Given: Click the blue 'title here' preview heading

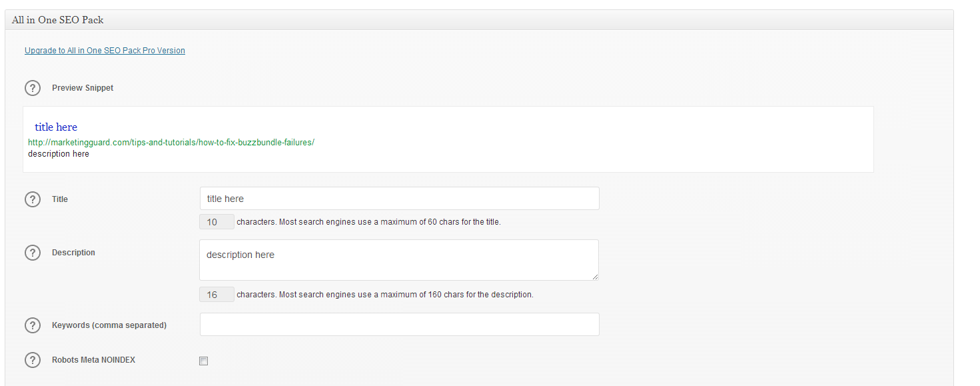Looking at the screenshot, I should (x=56, y=127).
